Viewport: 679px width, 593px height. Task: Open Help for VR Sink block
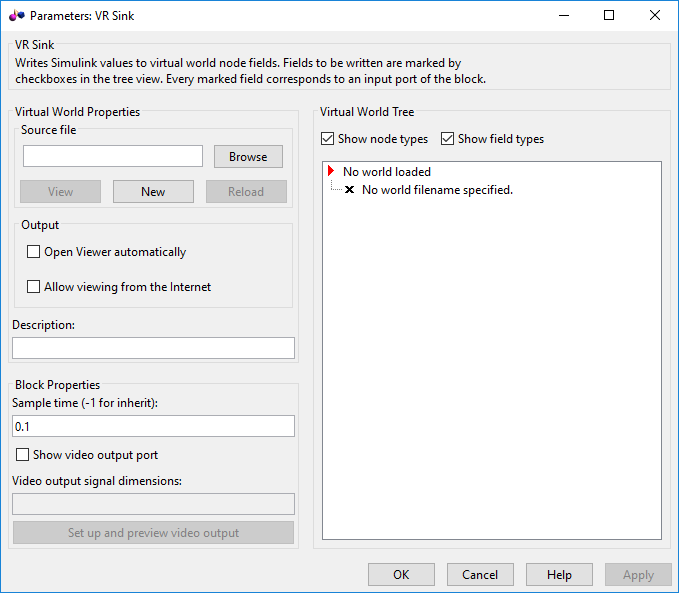pyautogui.click(x=559, y=575)
